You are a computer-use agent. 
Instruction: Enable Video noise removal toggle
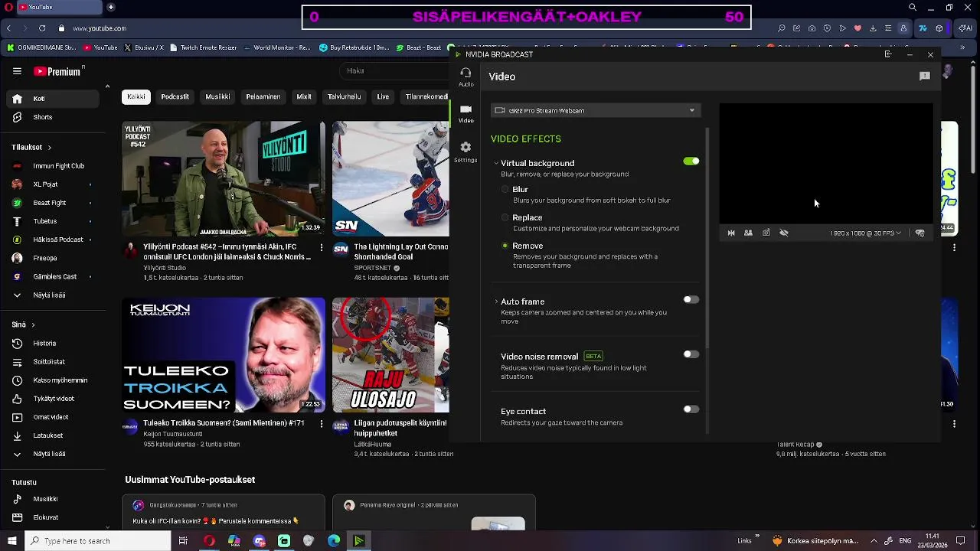691,354
